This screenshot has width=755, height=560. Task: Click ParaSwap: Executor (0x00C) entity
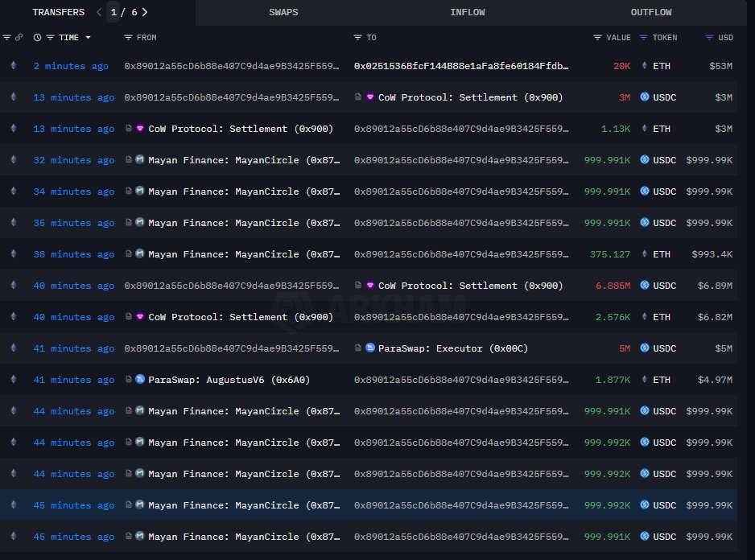tap(452, 348)
